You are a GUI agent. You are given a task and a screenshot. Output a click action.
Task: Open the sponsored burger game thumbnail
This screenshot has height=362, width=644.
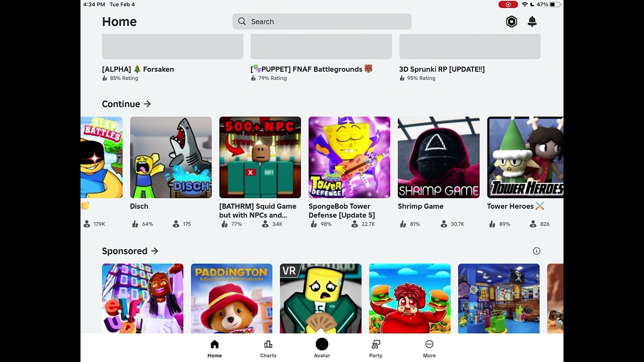[410, 298]
